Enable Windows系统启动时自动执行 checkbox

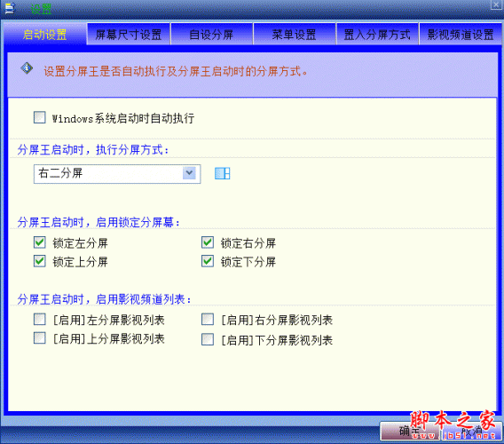click(x=40, y=117)
